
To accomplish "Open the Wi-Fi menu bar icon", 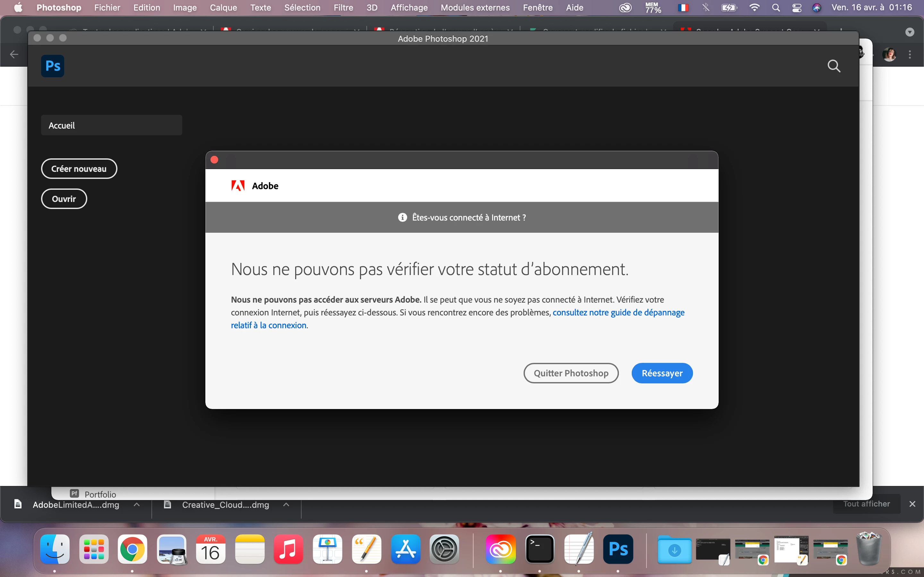I will [x=754, y=8].
